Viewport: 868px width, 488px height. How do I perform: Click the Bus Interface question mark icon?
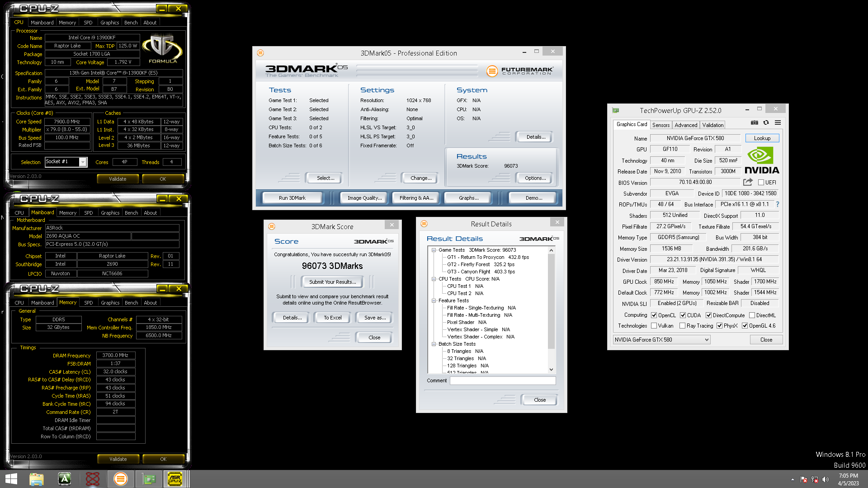pos(778,204)
